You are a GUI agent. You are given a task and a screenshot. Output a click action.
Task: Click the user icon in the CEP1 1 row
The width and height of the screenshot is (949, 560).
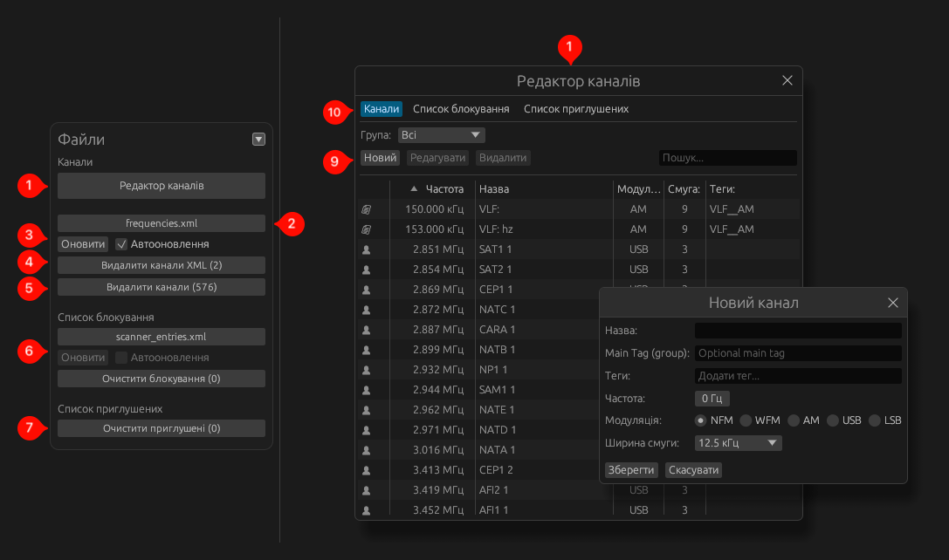(366, 290)
